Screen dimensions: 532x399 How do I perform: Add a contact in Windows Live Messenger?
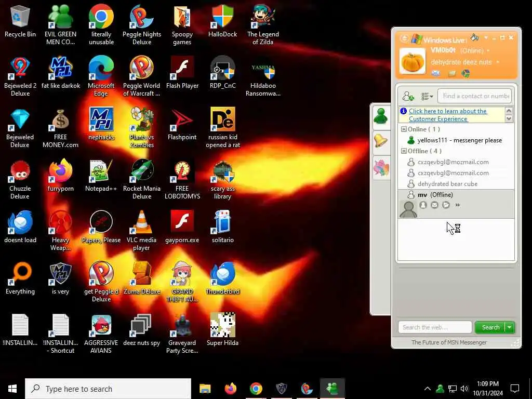[x=408, y=97]
